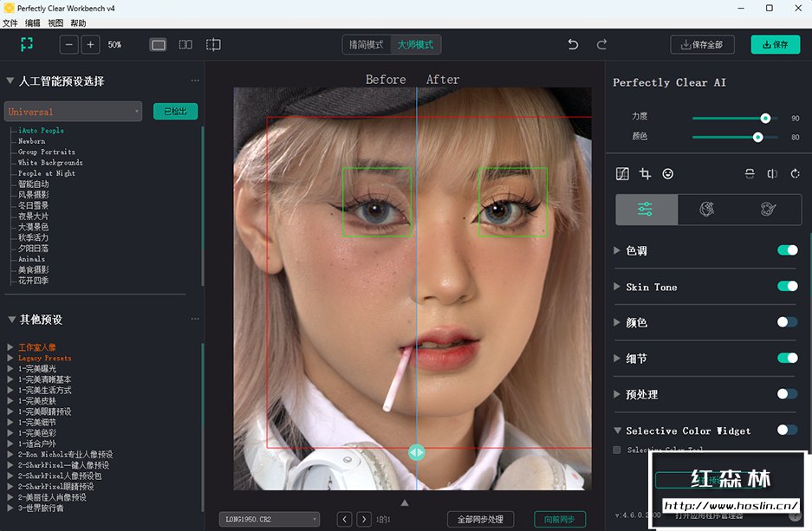812x531 pixels.
Task: Open the 视图 menu
Action: point(55,23)
